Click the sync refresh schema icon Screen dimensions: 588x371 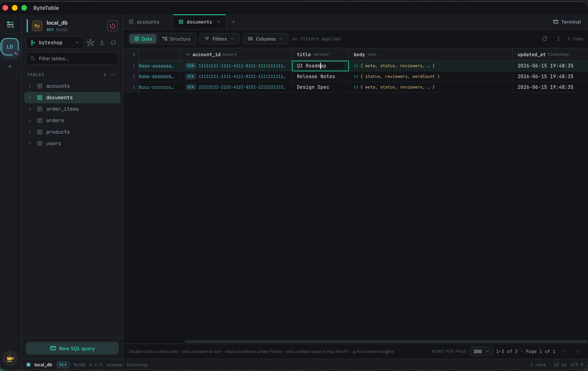(x=114, y=42)
